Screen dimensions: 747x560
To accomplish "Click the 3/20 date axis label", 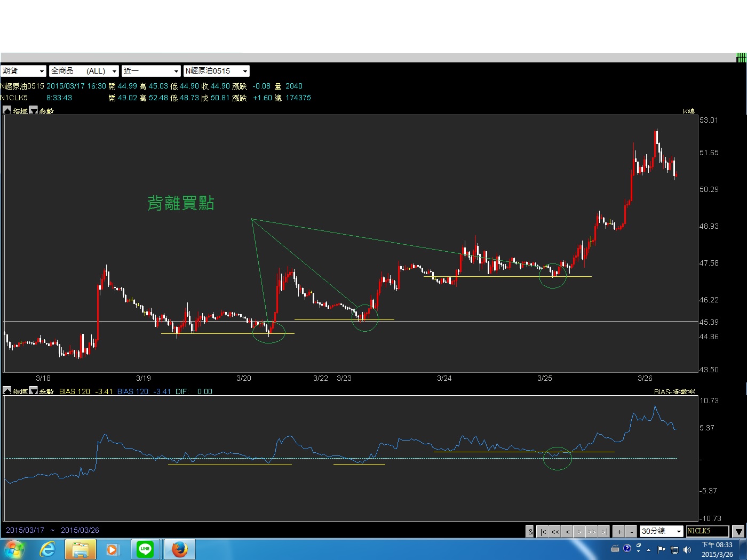I will [243, 378].
